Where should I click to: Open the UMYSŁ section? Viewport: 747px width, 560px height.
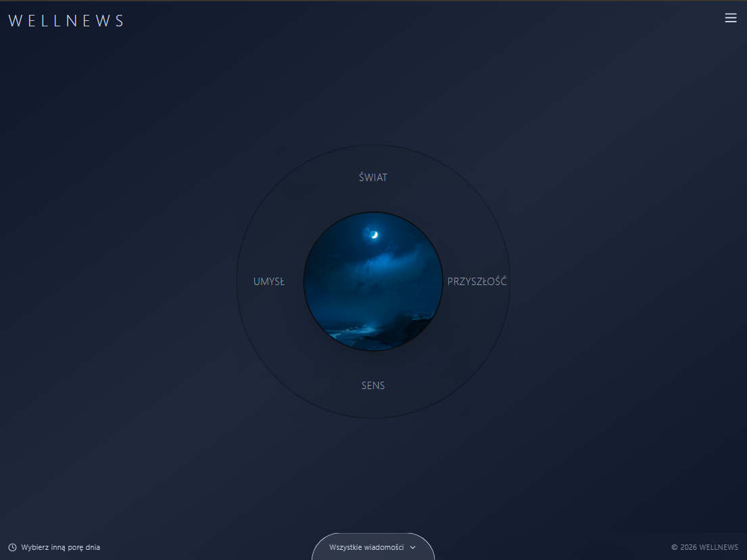coord(268,282)
